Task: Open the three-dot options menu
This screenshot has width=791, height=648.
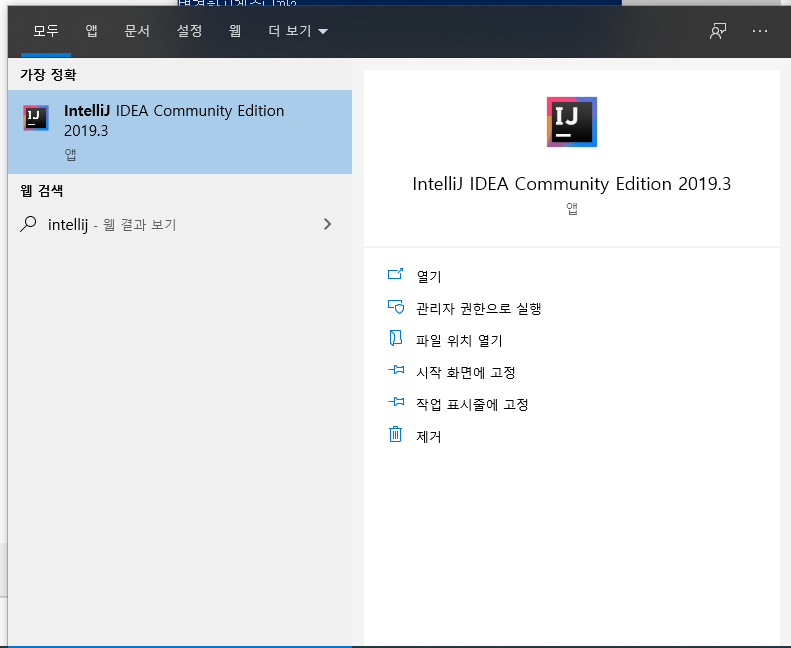Action: pyautogui.click(x=760, y=31)
